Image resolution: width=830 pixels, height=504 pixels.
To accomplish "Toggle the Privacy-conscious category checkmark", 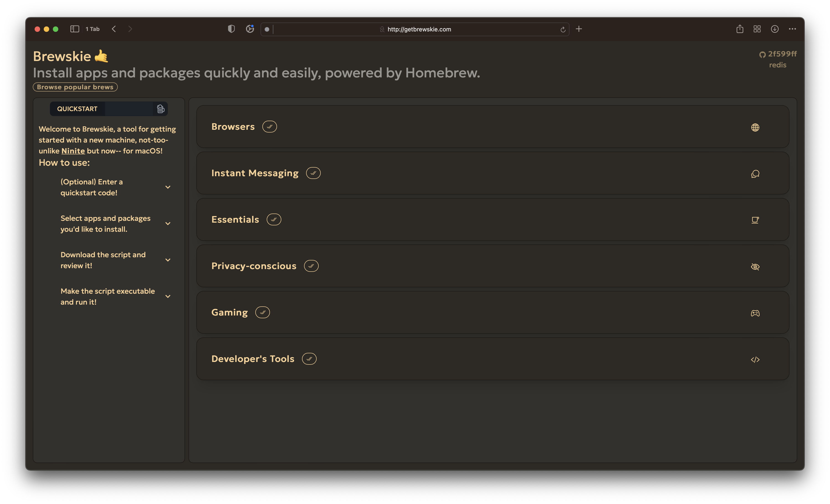I will click(311, 266).
